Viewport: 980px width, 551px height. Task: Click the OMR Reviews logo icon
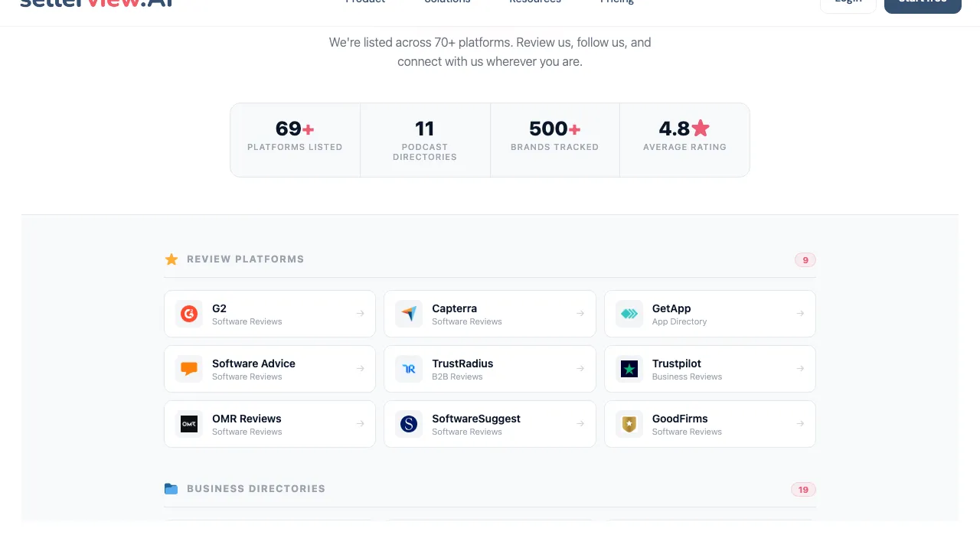(189, 424)
